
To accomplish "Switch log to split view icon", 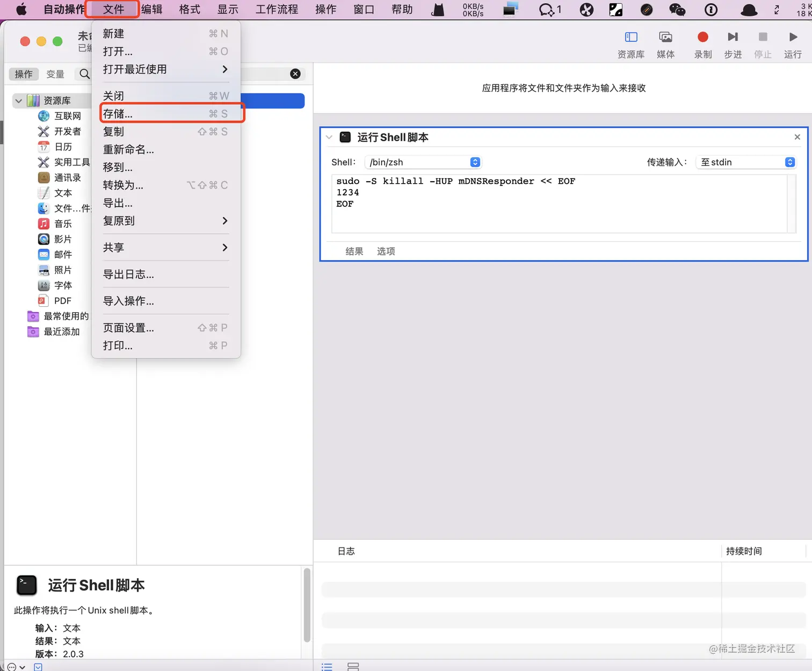I will 353,667.
